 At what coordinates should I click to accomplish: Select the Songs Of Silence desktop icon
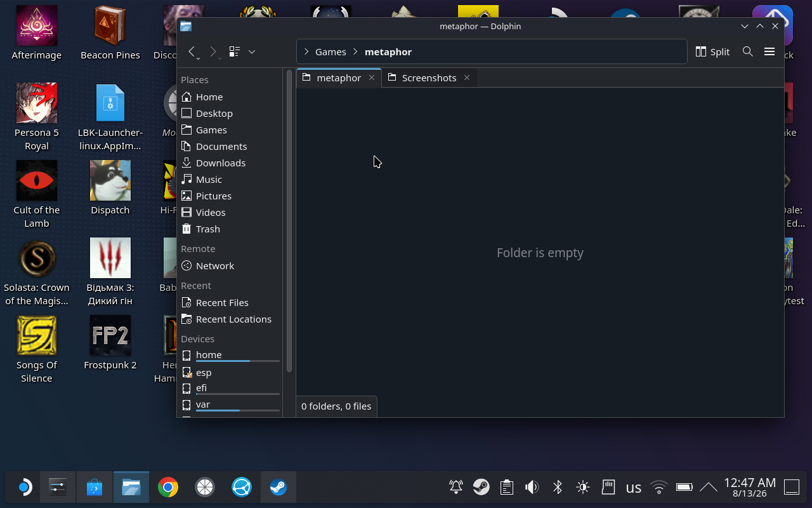[x=37, y=349]
